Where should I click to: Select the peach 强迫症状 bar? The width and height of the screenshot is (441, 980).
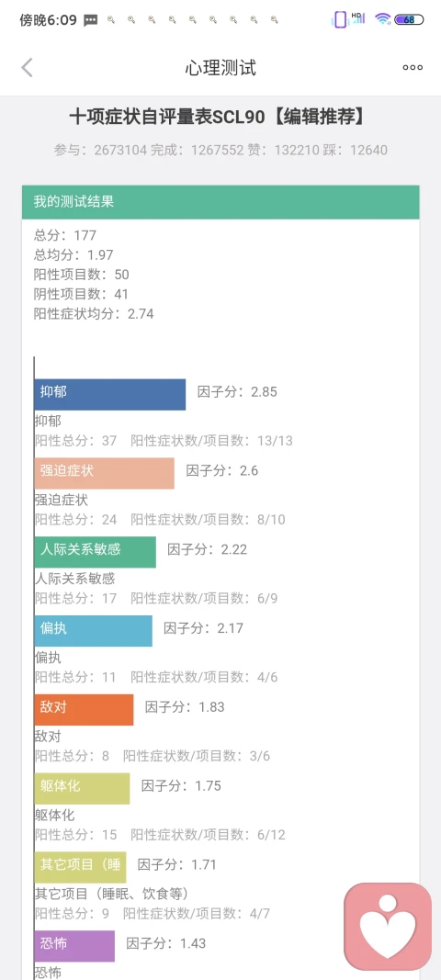105,473
